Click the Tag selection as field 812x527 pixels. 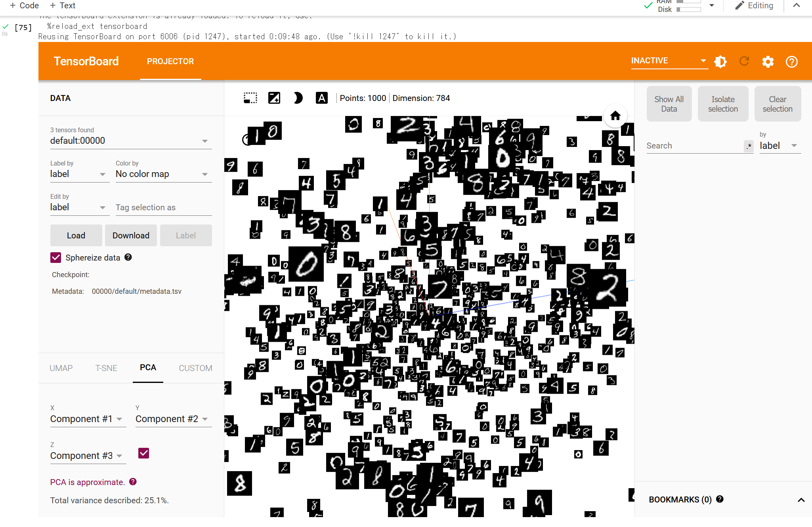(x=164, y=207)
